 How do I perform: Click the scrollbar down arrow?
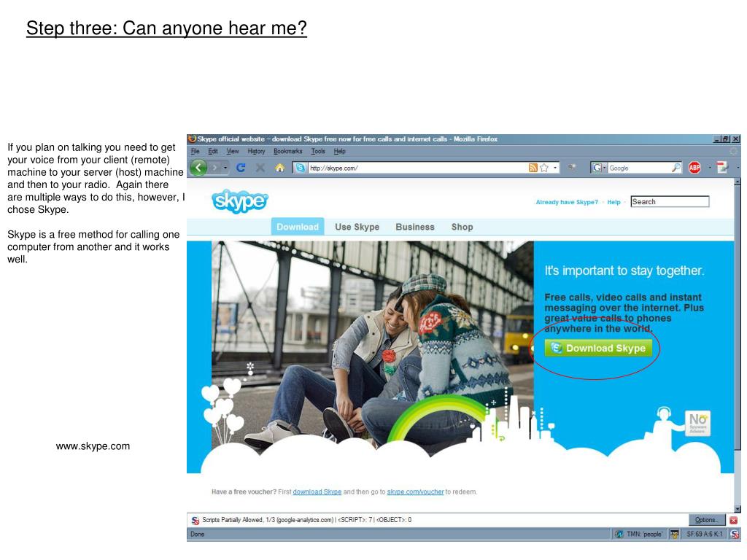pyautogui.click(x=738, y=508)
